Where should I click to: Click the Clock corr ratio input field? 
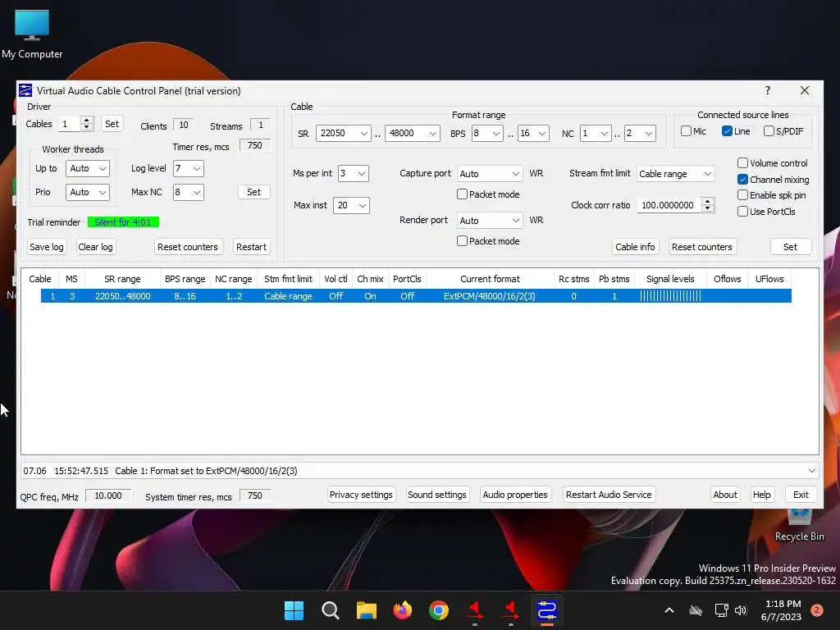(x=668, y=204)
